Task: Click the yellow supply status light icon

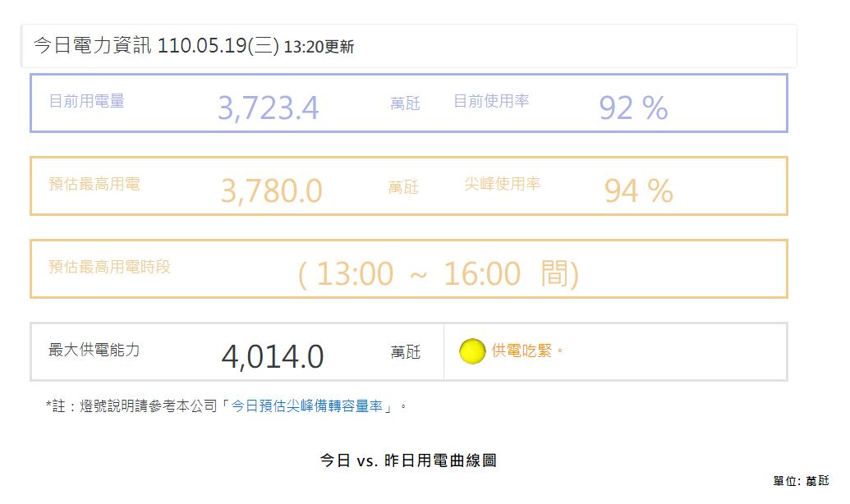Action: click(472, 352)
